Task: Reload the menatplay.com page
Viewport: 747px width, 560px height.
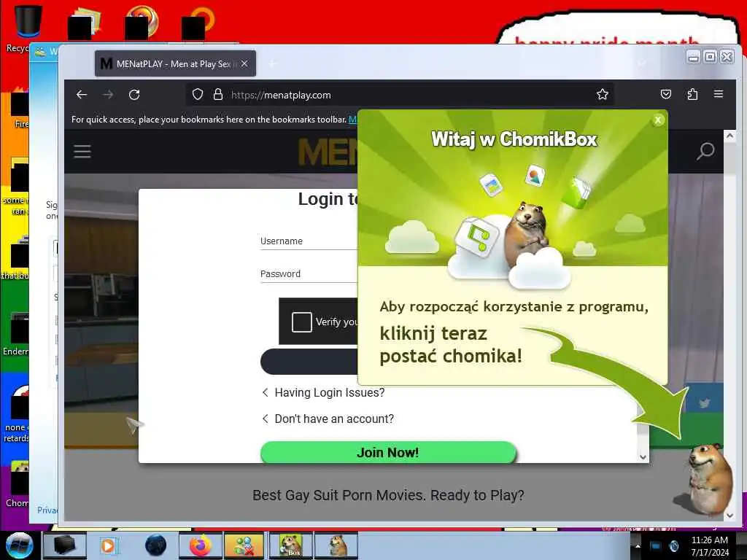Action: click(x=134, y=95)
